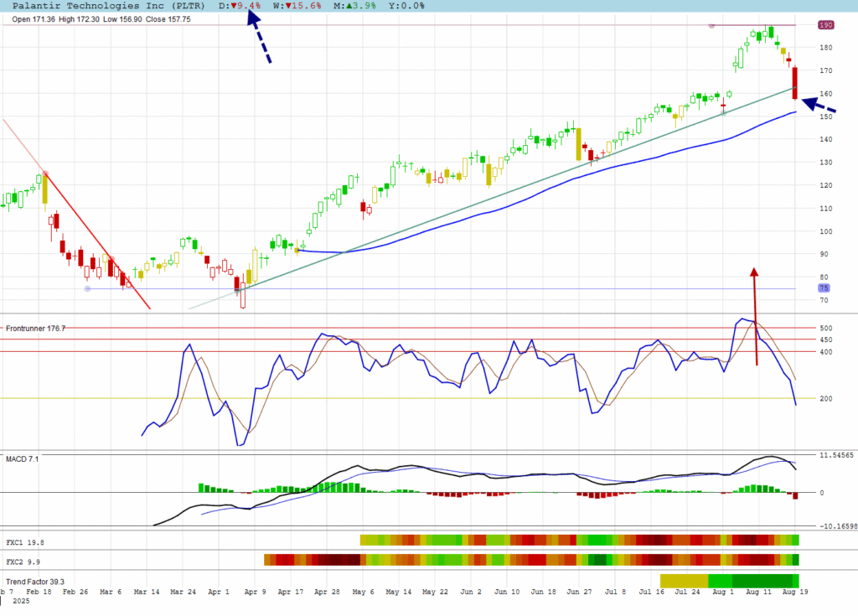858x616 pixels.
Task: Select the monthly change value M:3.9%
Action: point(354,6)
